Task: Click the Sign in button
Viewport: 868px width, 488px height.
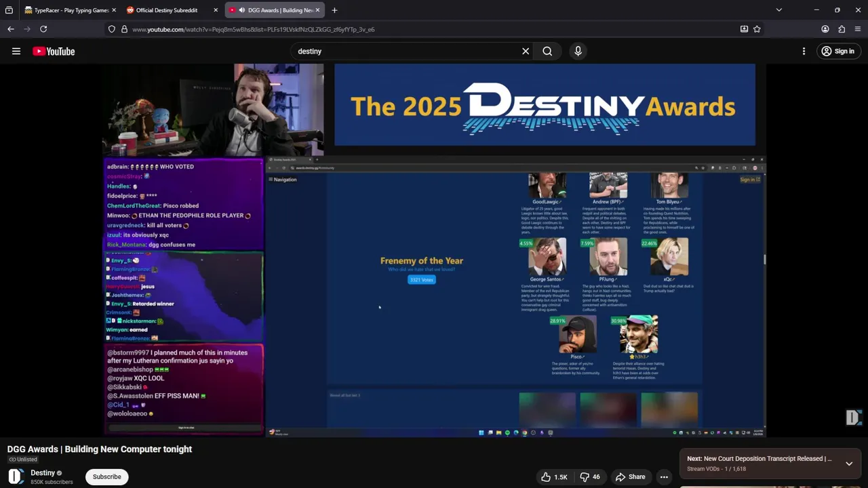Action: click(837, 52)
